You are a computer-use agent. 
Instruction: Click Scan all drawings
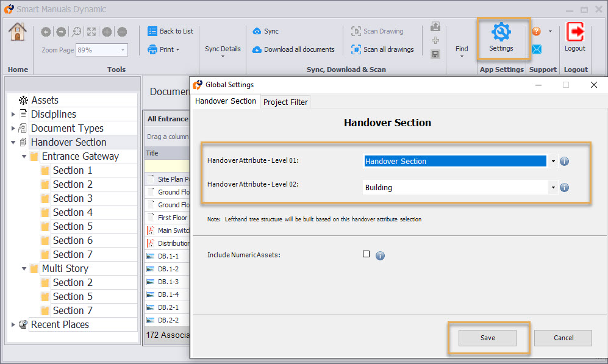[382, 49]
